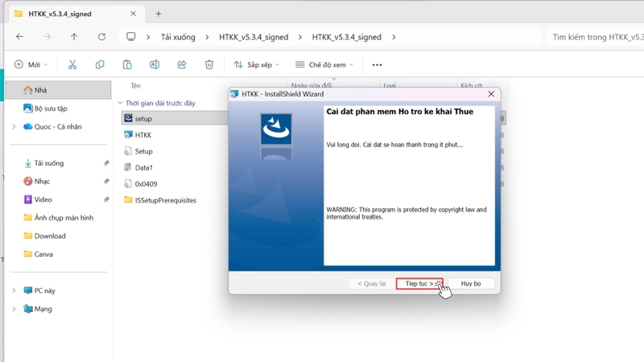Go up one folder level
The width and height of the screenshot is (644, 362).
coord(74,37)
